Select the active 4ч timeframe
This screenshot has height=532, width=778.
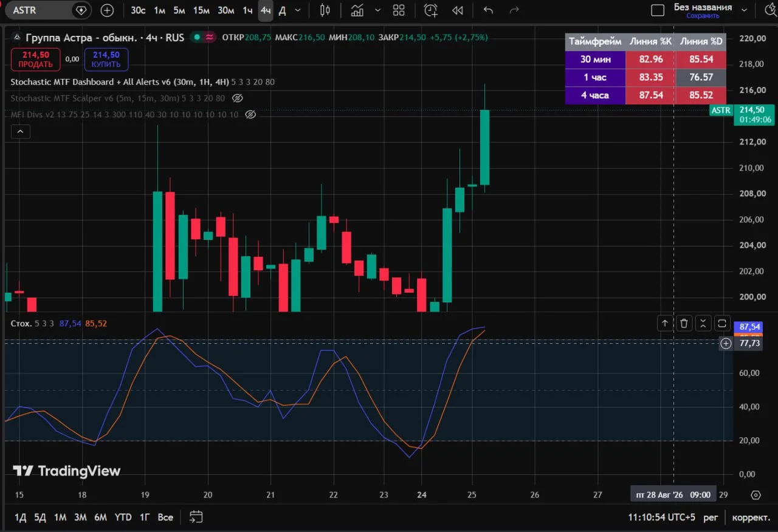pos(266,10)
